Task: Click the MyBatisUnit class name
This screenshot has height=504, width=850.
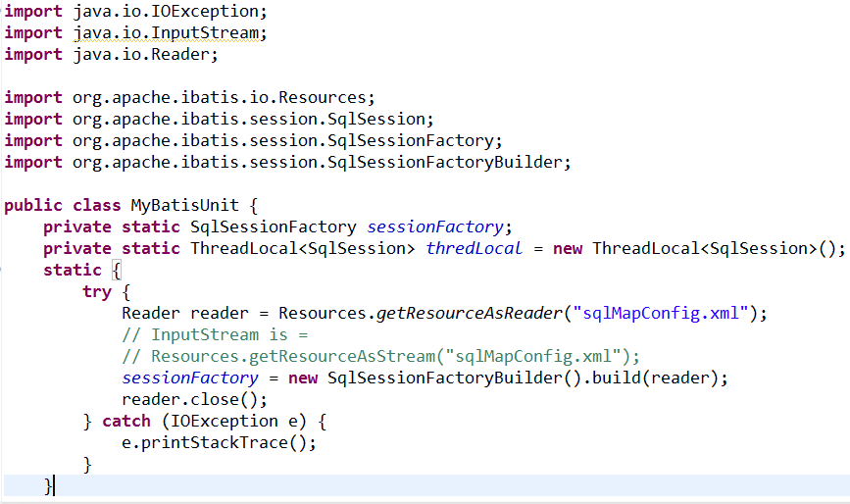Action: [x=184, y=205]
